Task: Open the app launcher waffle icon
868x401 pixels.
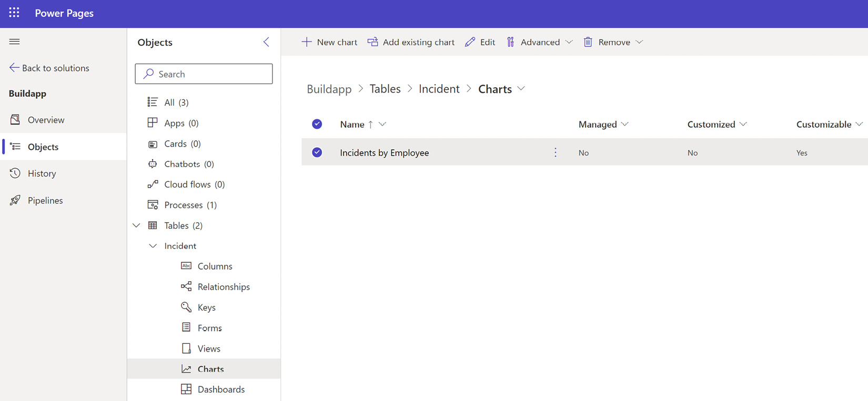Action: click(14, 13)
